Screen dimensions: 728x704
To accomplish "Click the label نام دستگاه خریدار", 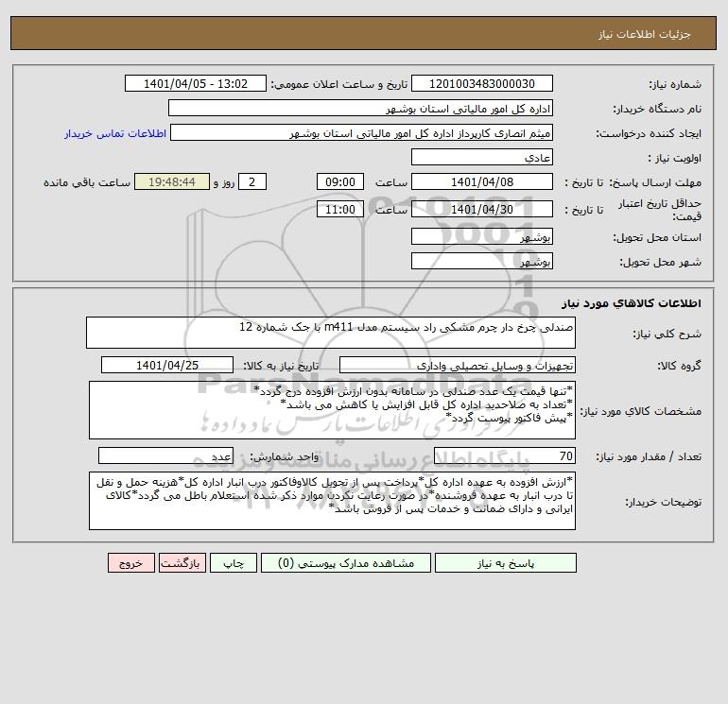I will pos(657,109).
